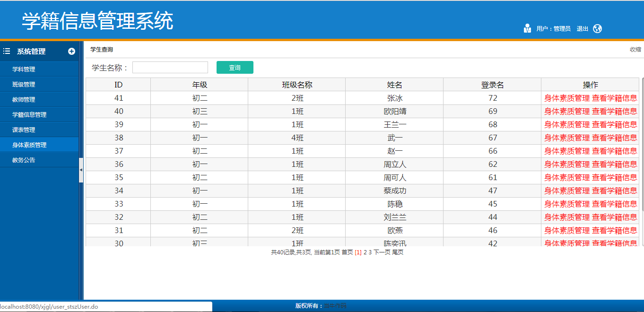Click class cell 4班

coord(297,138)
